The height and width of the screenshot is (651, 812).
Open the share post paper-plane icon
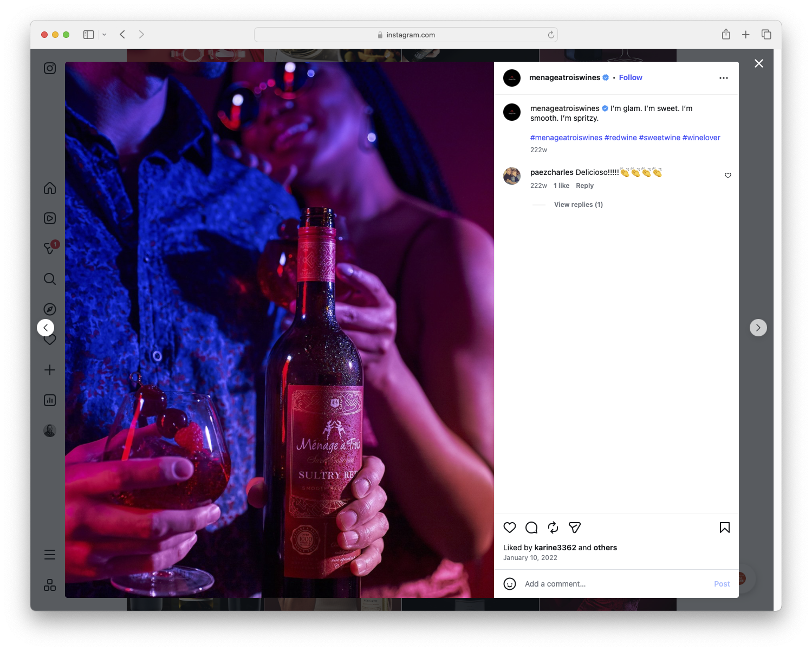(574, 528)
